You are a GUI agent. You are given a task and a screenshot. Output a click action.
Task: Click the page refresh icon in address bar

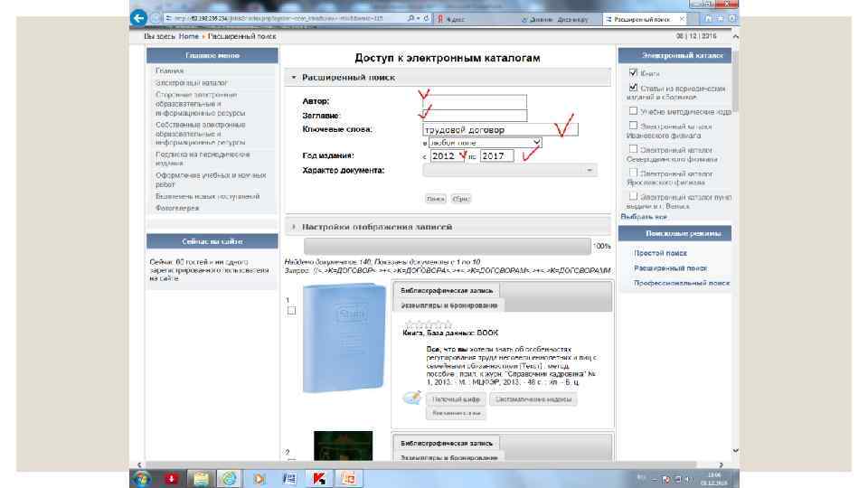coord(426,18)
